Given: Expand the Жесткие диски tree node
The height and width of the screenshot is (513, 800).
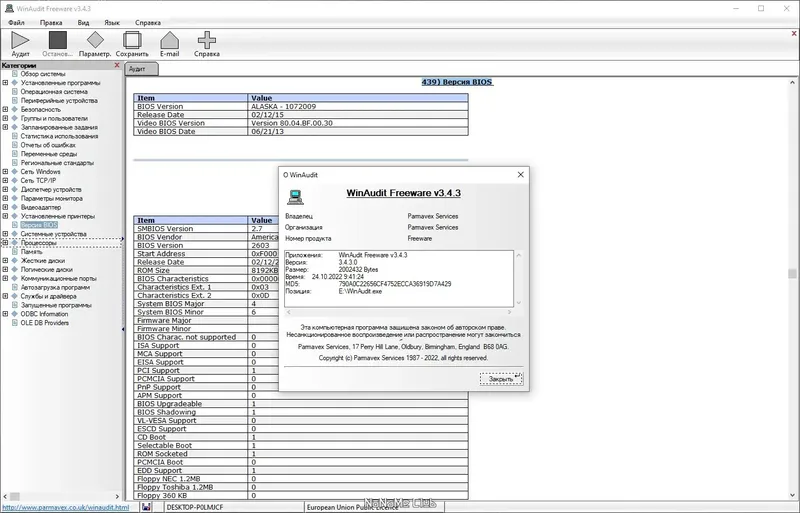Looking at the screenshot, I should click(5, 260).
